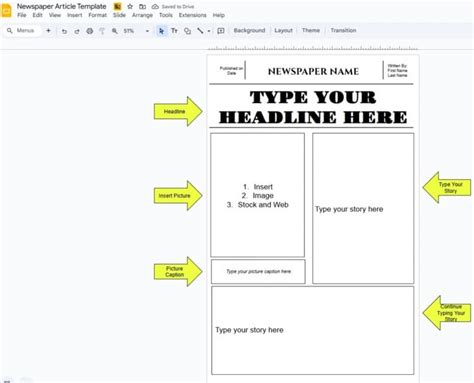Star the Newspaper Article Template document

(x=130, y=6)
